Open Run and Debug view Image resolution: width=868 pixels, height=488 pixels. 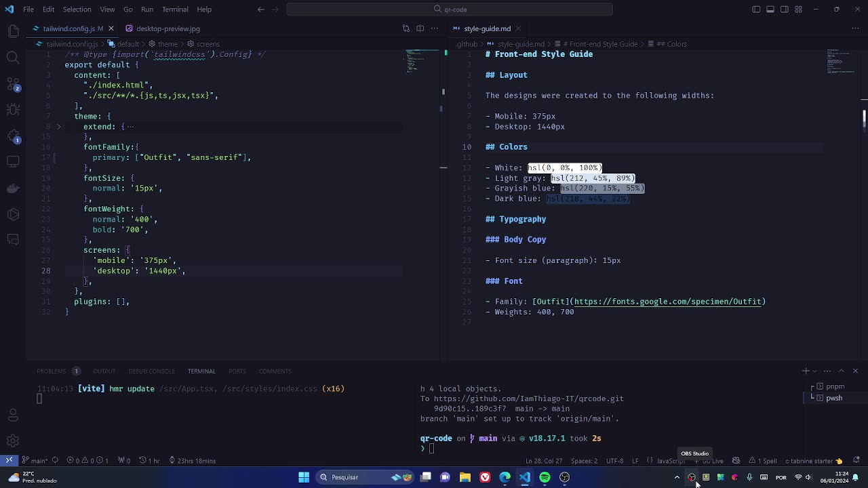13,110
